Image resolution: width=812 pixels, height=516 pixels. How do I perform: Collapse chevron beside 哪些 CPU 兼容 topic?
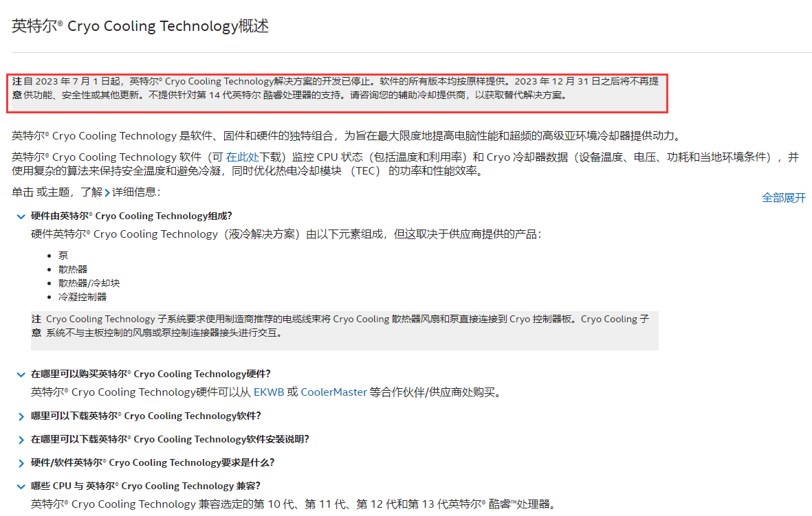21,486
